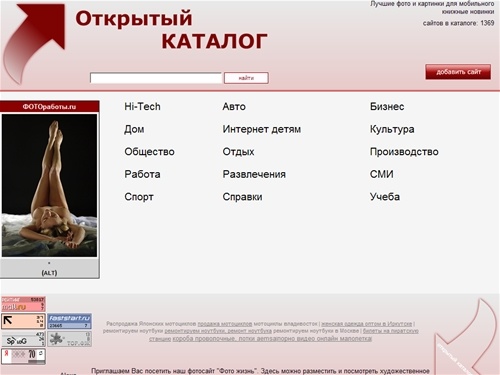Click the LiveInternet arrow counter badge
This screenshot has width=500, height=375.
pos(23,321)
